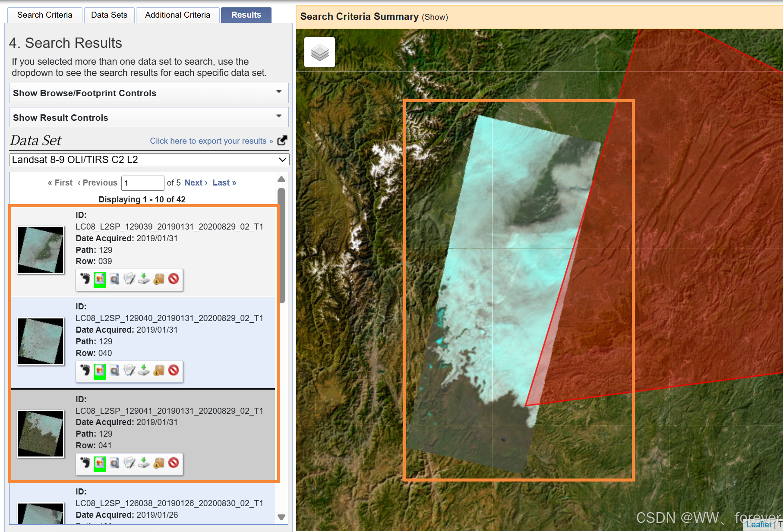783x532 pixels.
Task: Add scene 129040 to bulk download
Action: [159, 371]
